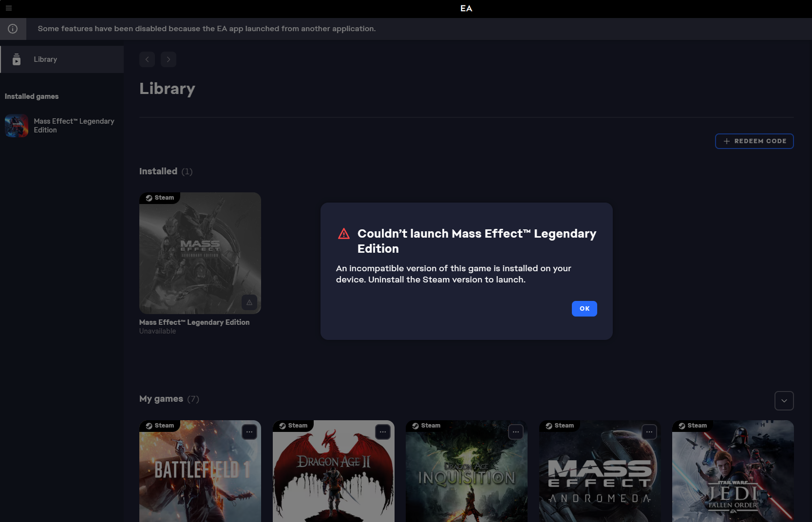Click the disabled features notification message
This screenshot has width=812, height=522.
207,29
